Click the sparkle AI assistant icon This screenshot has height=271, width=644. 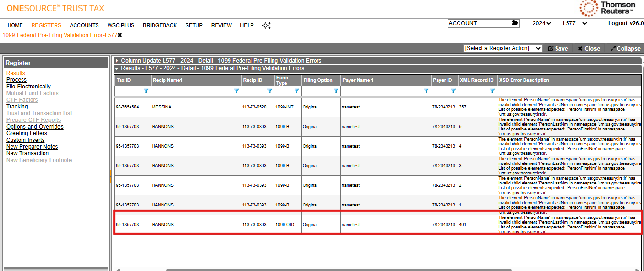point(267,25)
